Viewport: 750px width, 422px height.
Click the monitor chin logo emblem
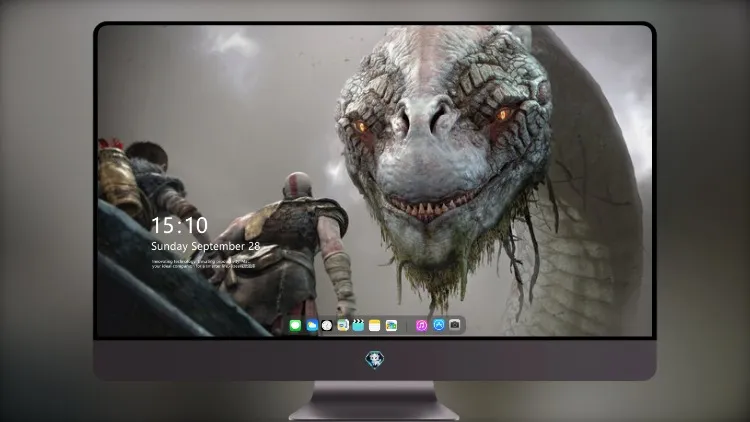(375, 360)
